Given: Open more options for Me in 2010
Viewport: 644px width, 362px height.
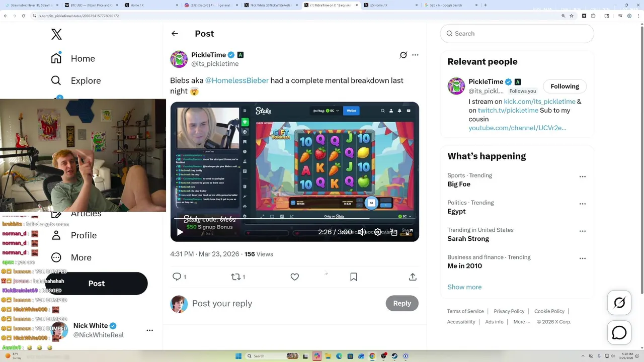Looking at the screenshot, I should click(x=582, y=258).
